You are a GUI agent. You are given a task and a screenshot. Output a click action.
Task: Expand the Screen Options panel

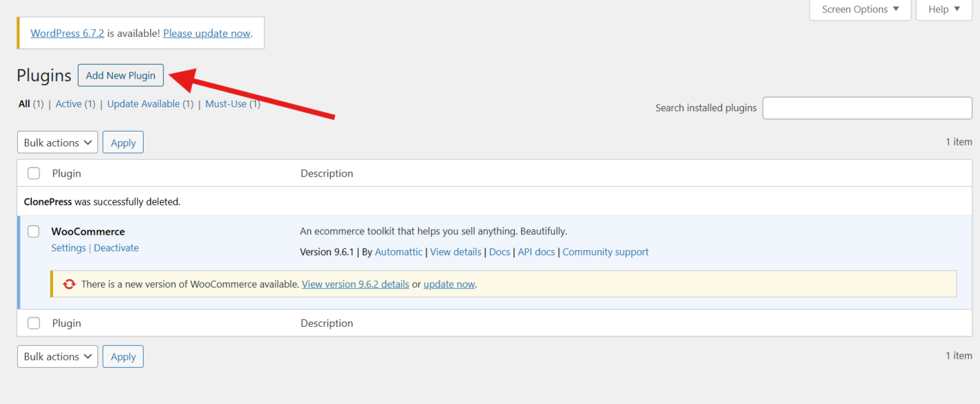coord(860,9)
